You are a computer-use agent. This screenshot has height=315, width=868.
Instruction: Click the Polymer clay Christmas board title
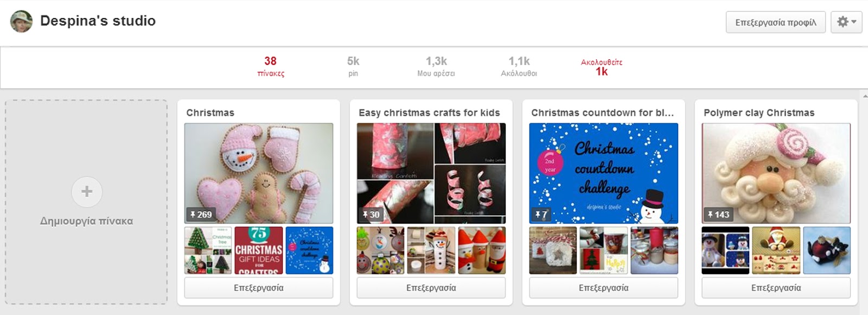click(759, 112)
